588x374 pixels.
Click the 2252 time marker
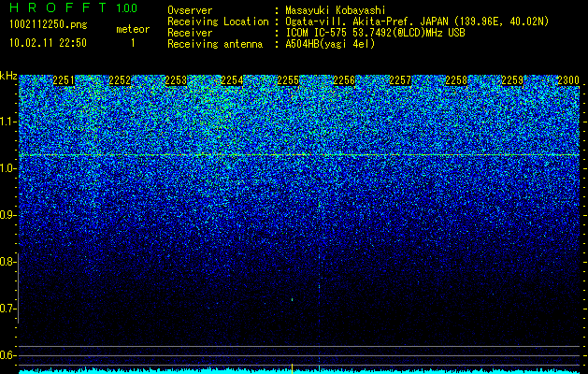[120, 80]
